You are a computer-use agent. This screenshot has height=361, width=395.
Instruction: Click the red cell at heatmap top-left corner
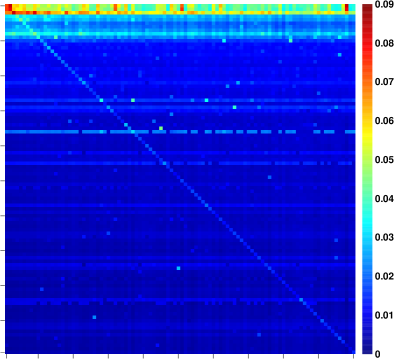(8, 8)
